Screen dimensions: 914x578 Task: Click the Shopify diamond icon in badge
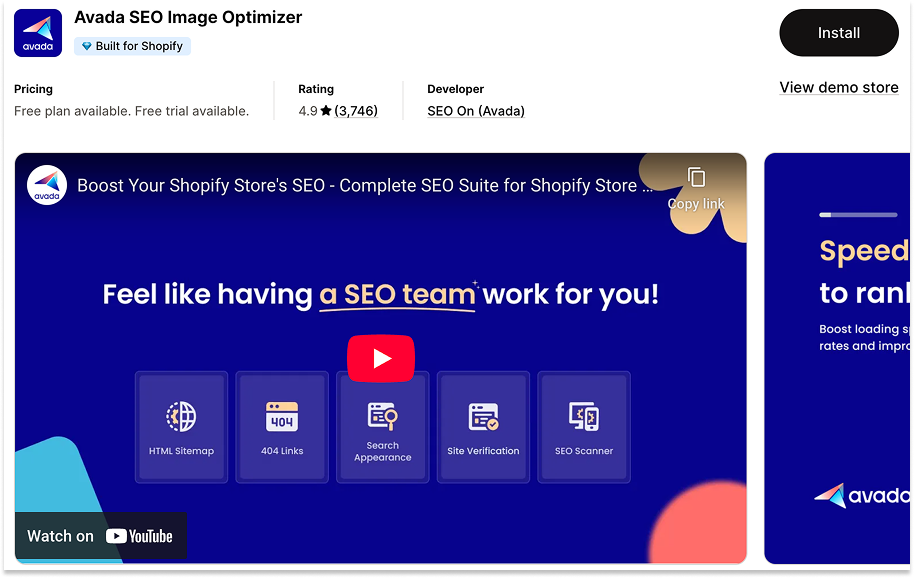(x=86, y=46)
